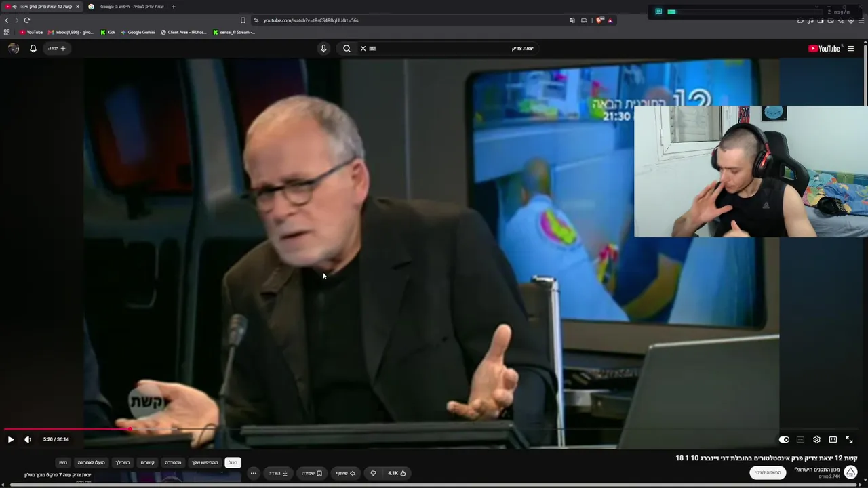868x488 pixels.
Task: Click the Brave Shields lion icon
Action: pos(599,20)
